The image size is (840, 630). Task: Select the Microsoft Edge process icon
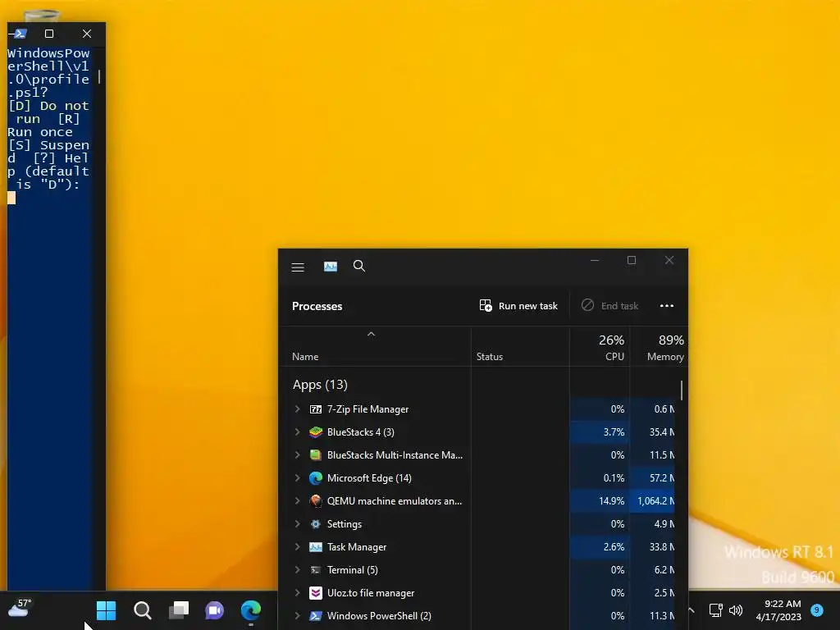(316, 478)
